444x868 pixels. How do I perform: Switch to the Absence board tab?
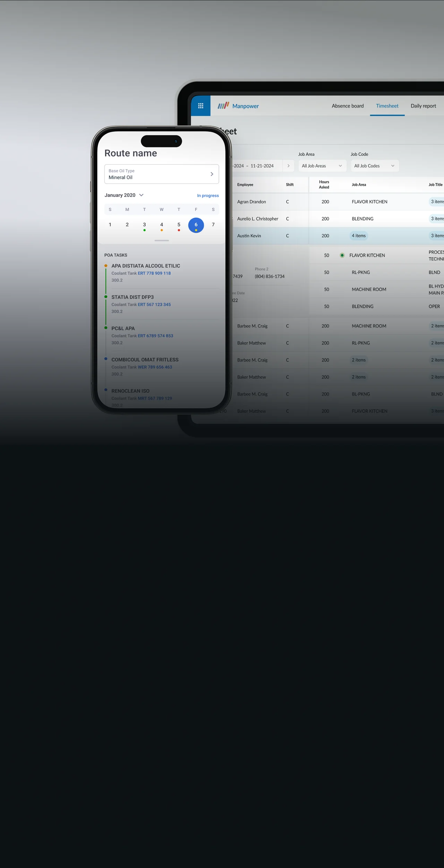[x=348, y=106]
